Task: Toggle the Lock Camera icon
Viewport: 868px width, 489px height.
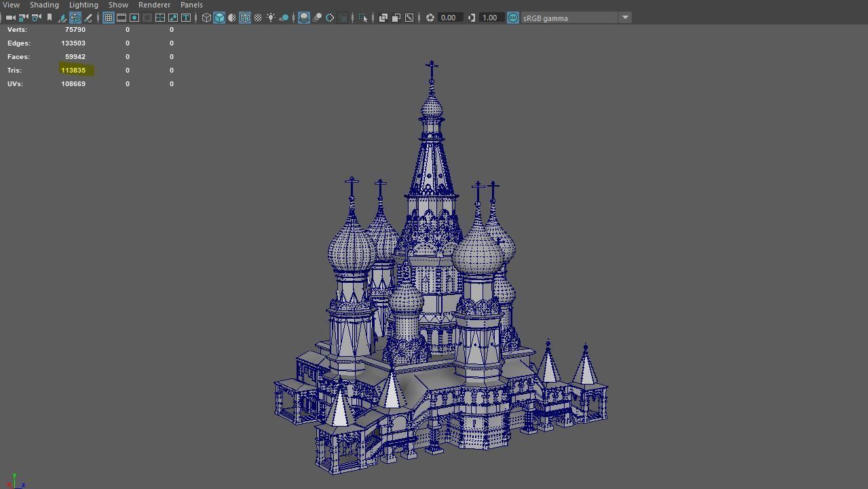Action: click(23, 18)
